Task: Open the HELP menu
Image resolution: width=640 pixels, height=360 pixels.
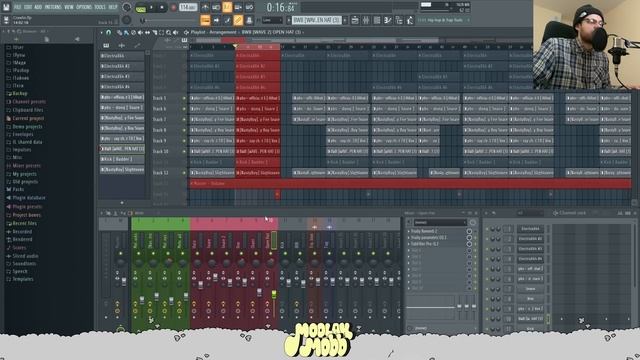Action: coord(113,7)
